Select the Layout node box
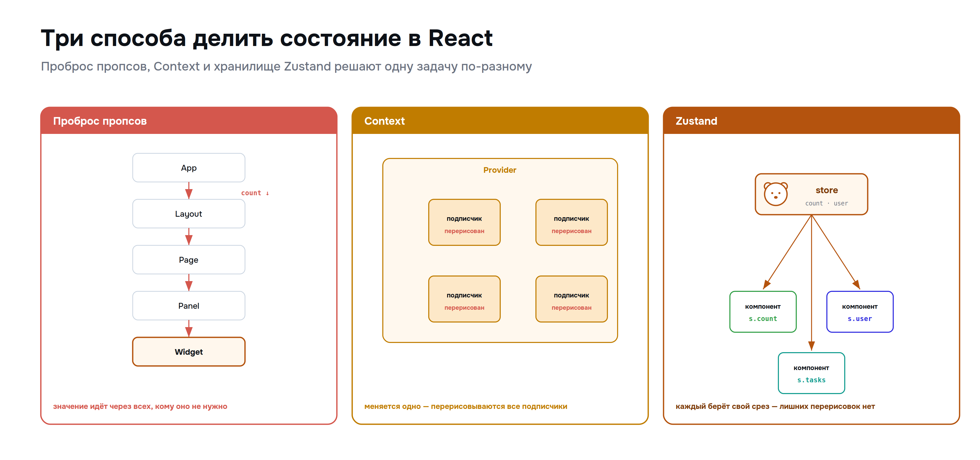Screen dimensions: 980x460 [189, 214]
